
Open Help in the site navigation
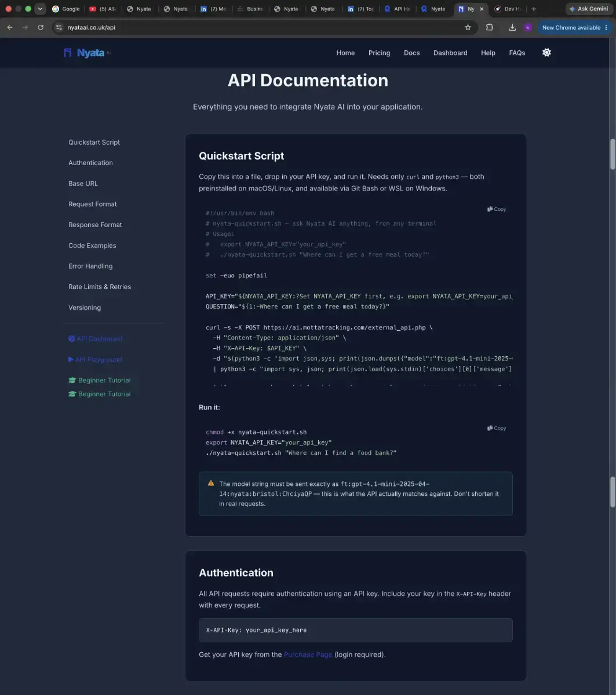(488, 53)
